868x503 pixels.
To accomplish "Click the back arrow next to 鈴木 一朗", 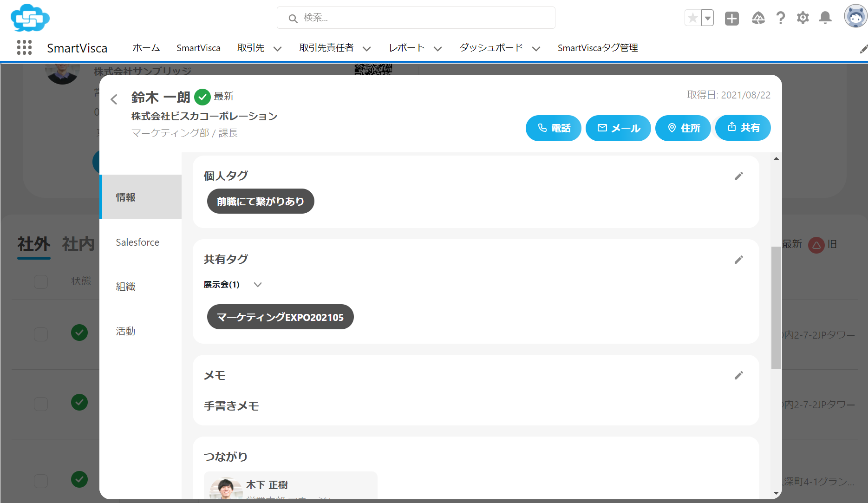I will [114, 99].
